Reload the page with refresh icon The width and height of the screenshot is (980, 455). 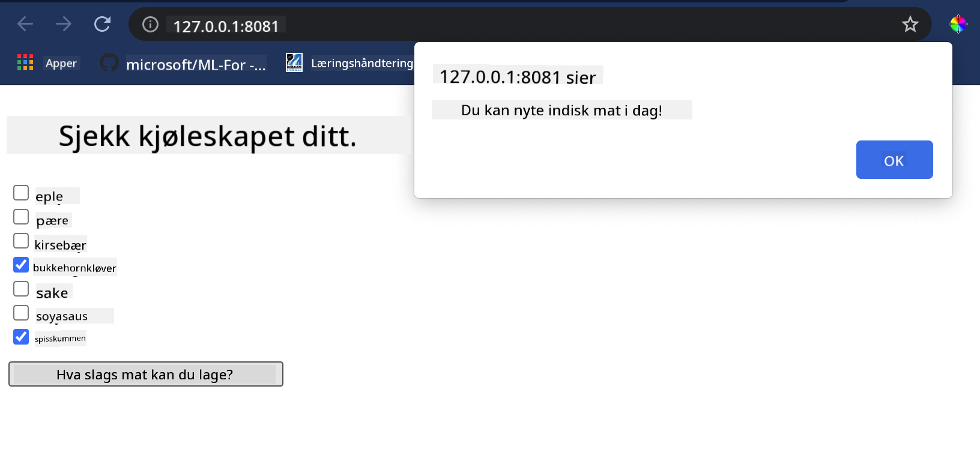102,24
